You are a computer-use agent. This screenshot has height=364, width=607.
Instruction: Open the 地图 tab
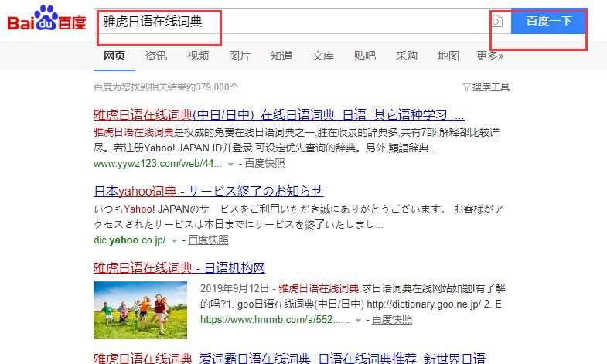pyautogui.click(x=448, y=56)
